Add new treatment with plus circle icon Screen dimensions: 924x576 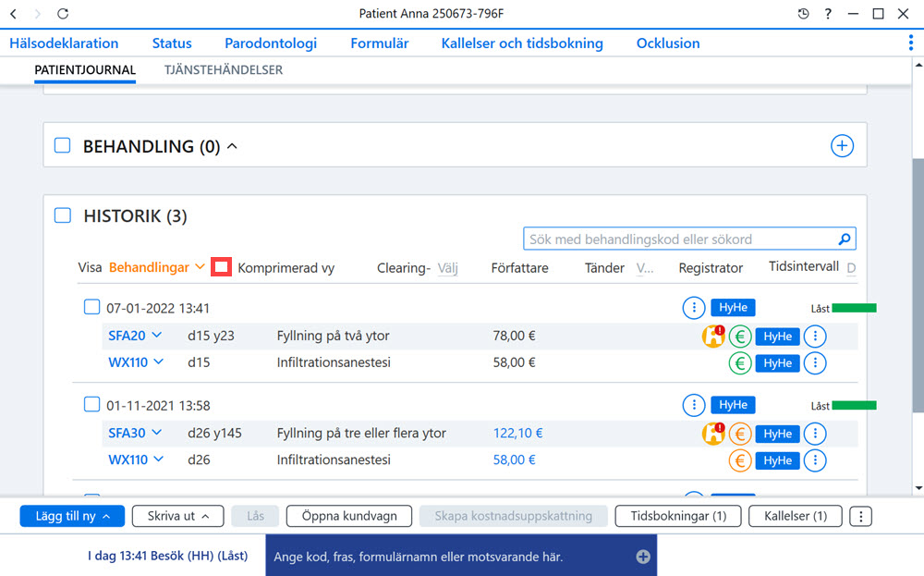tap(842, 146)
